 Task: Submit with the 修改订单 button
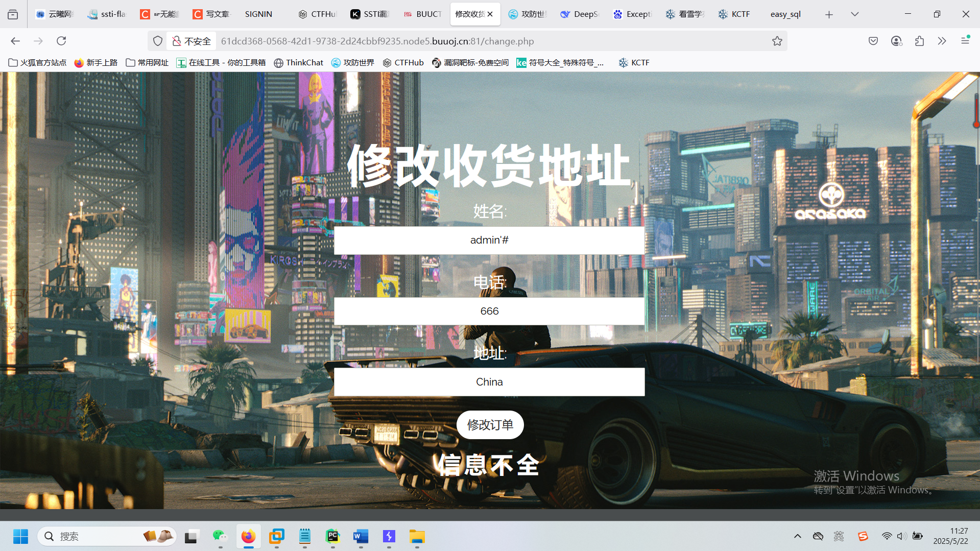tap(490, 425)
